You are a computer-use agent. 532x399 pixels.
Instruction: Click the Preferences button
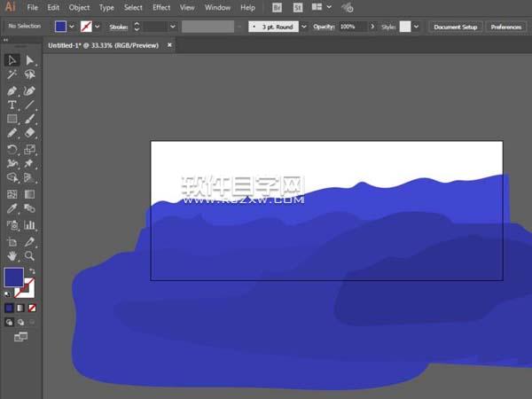coord(505,27)
